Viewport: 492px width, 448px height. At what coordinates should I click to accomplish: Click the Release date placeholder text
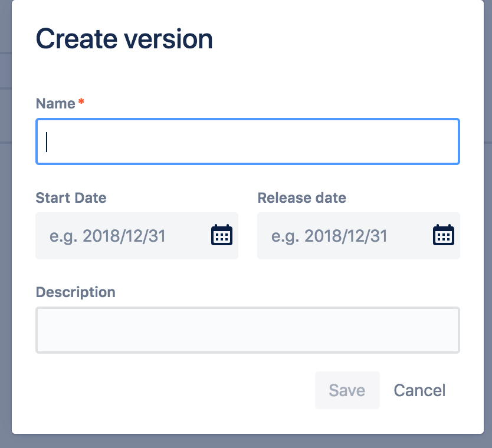(x=328, y=235)
